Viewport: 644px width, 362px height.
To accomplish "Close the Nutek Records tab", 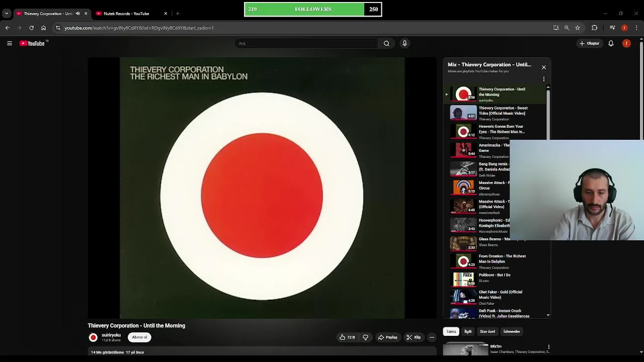I will 166,14.
